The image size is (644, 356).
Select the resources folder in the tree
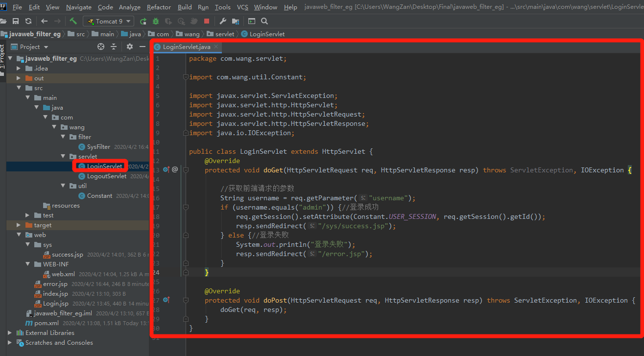click(66, 205)
